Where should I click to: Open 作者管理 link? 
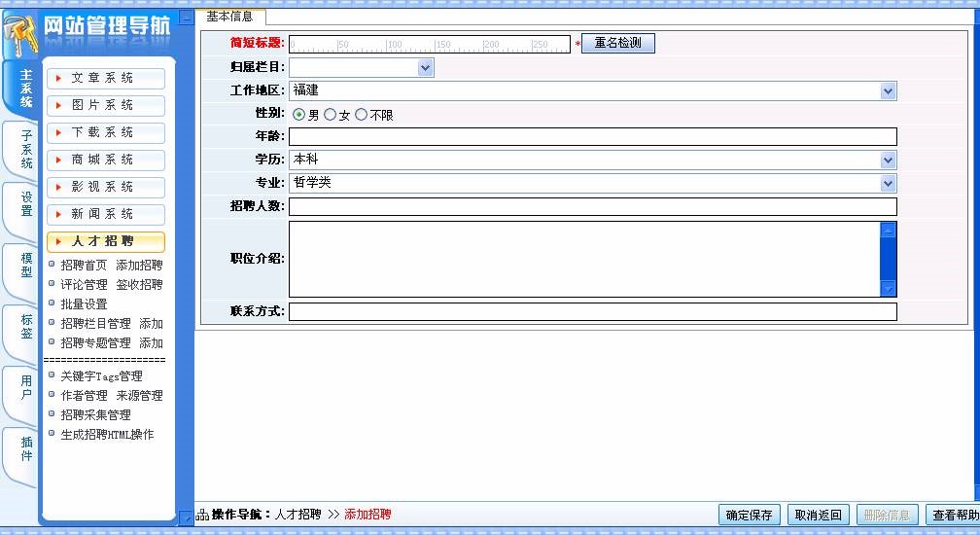[x=84, y=396]
